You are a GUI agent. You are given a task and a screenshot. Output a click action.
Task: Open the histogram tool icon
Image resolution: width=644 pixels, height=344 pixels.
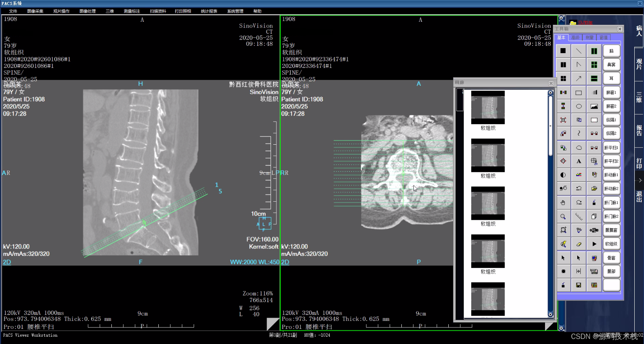pos(594,106)
